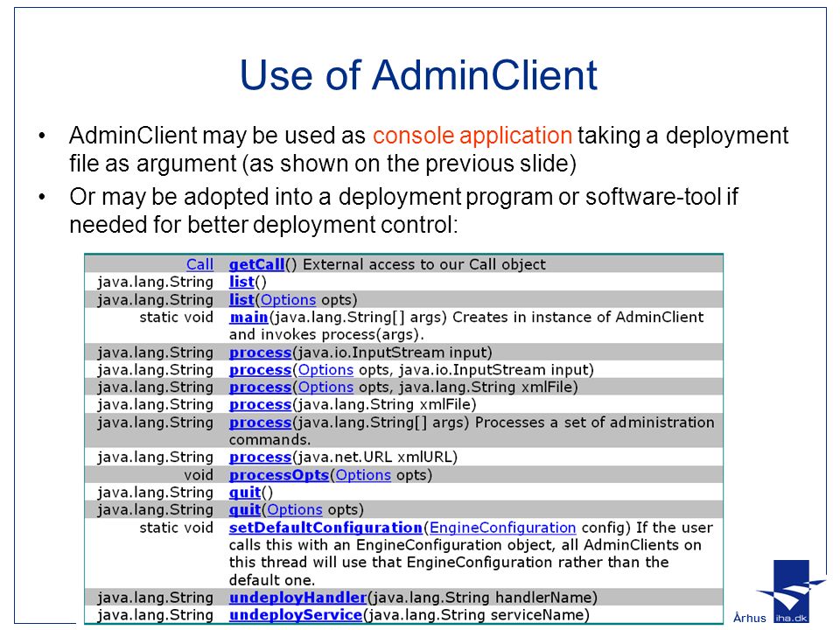Click the text commands. under process String[] args
The image size is (840, 630).
click(x=269, y=440)
